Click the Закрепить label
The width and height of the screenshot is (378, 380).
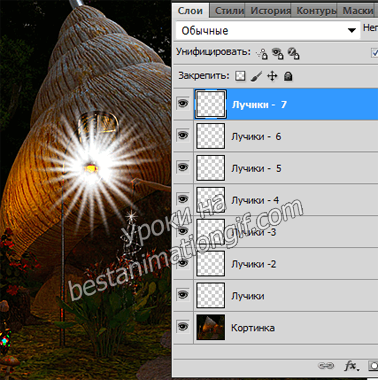point(204,76)
